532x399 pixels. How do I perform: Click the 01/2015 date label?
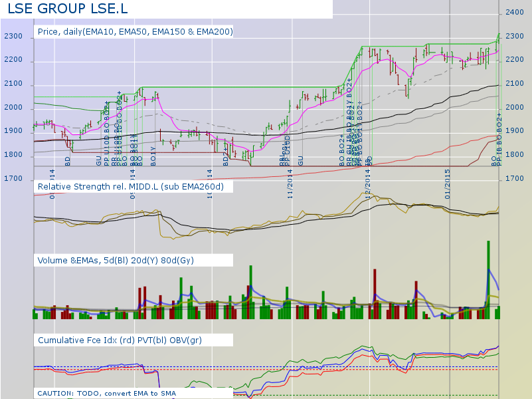click(x=448, y=184)
